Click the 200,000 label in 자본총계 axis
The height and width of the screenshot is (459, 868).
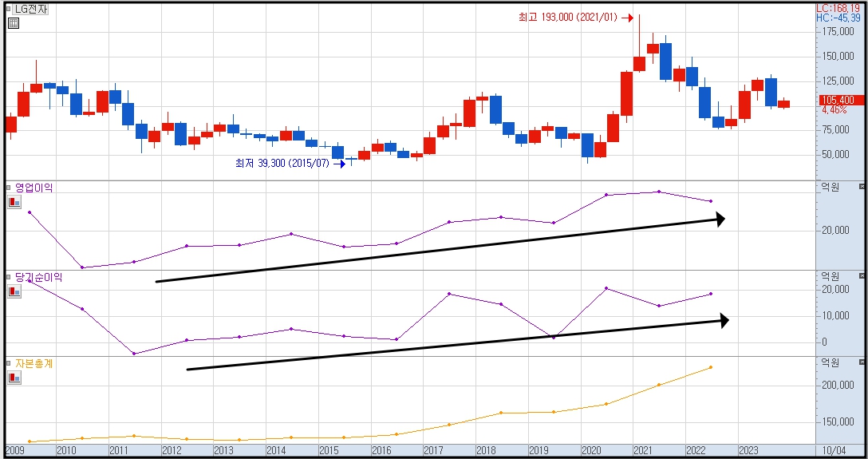[x=838, y=385]
